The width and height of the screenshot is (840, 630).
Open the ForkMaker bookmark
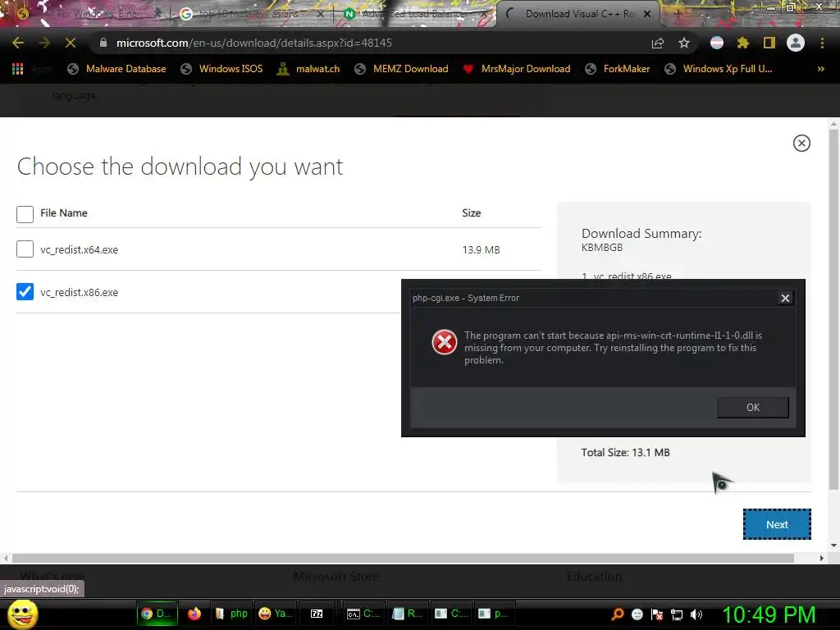click(x=617, y=69)
